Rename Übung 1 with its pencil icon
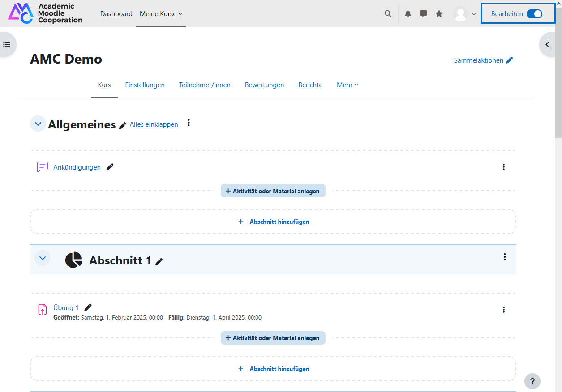 click(88, 307)
